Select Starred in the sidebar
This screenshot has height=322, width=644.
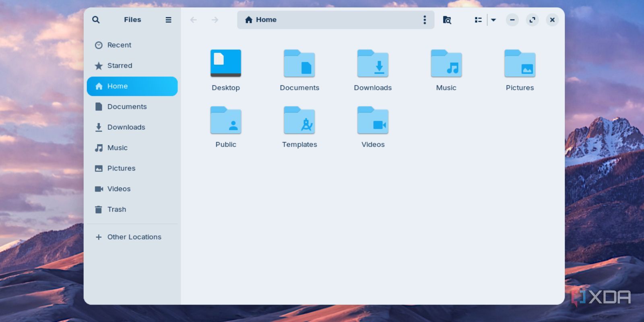point(120,66)
